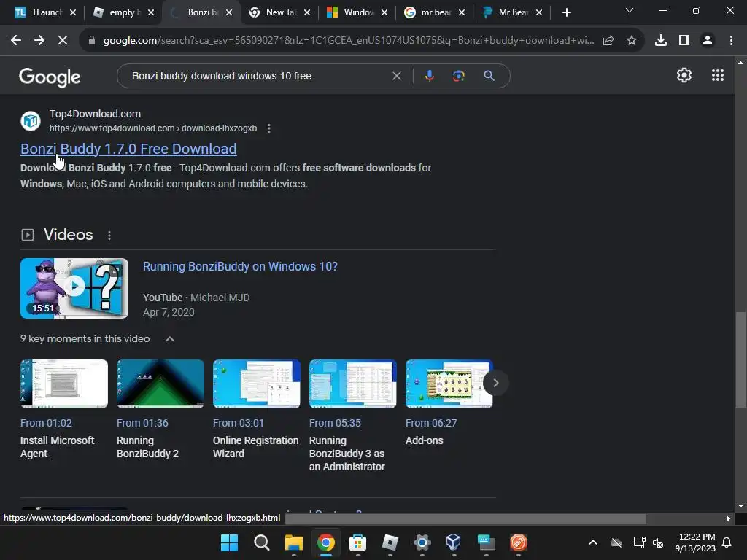This screenshot has width=747, height=560.
Task: Open notification center bell
Action: 727,542
